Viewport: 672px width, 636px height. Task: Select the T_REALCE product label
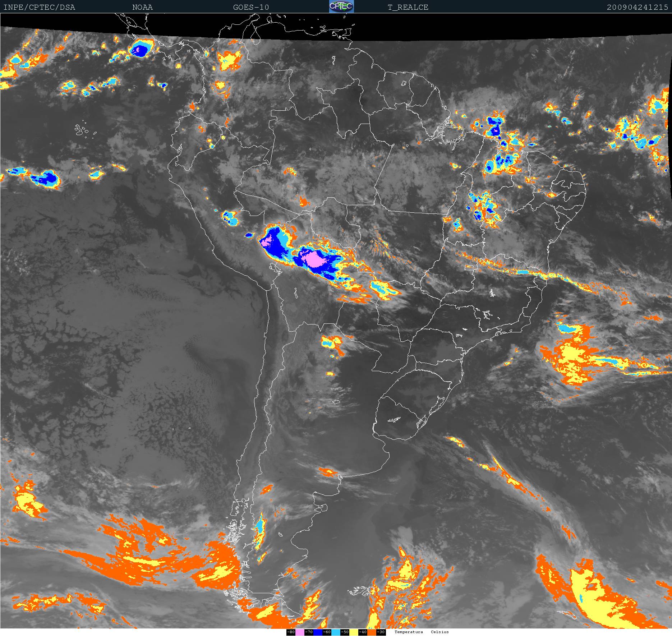(x=408, y=7)
